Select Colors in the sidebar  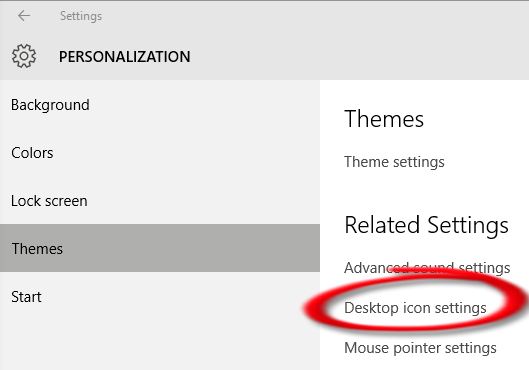point(160,153)
